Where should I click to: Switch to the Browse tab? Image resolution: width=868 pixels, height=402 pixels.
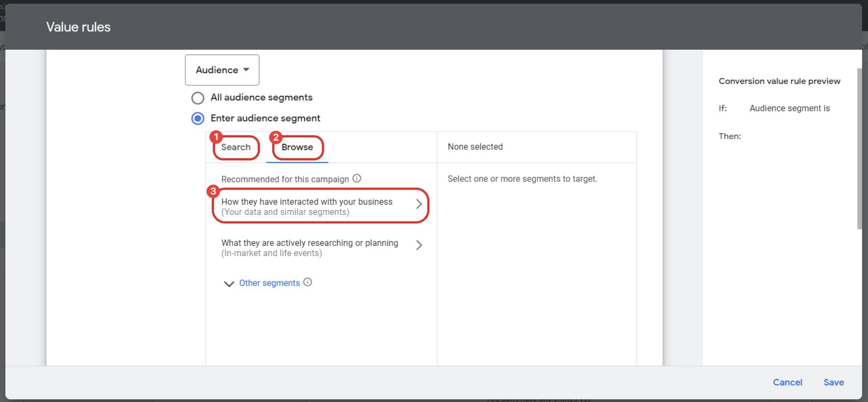297,147
